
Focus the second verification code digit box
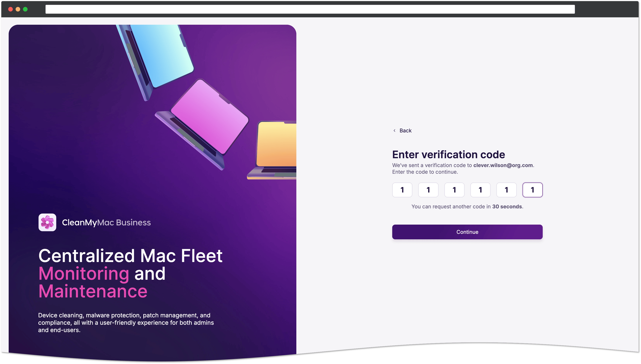(x=428, y=190)
